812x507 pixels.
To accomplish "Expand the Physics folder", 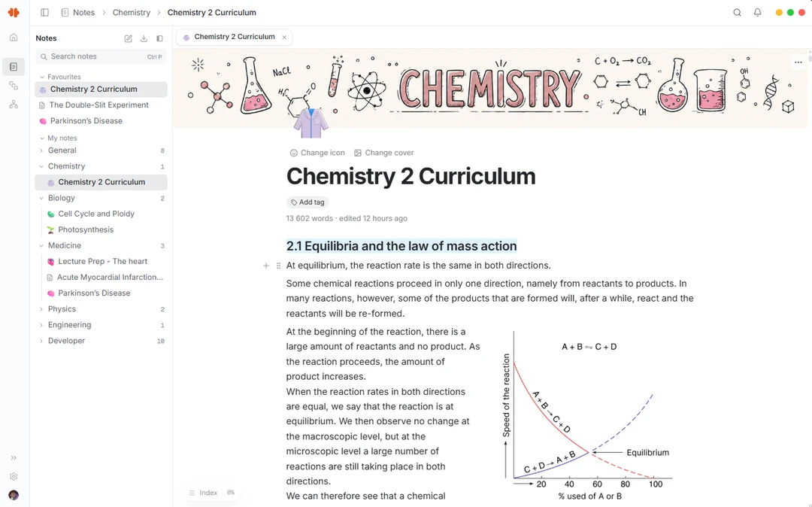I will 41,309.
